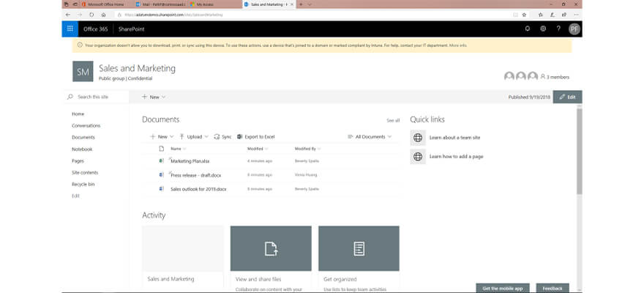Click the search magnifier icon
Screen dimensions: 644x293
coord(70,97)
